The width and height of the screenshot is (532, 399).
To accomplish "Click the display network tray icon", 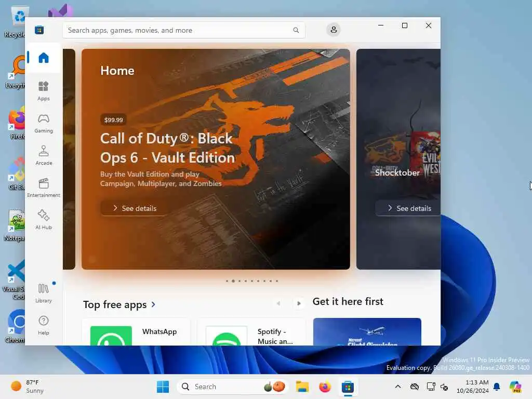I will (x=431, y=387).
